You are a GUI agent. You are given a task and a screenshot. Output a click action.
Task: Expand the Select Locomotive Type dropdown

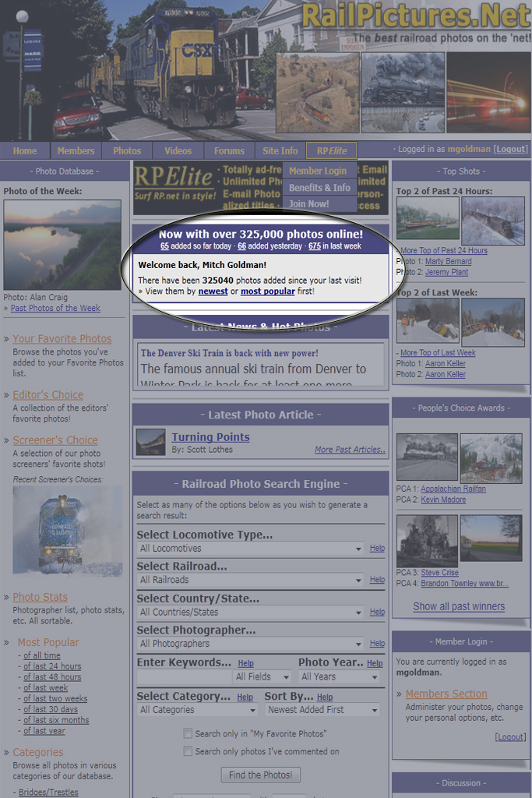[x=251, y=549]
